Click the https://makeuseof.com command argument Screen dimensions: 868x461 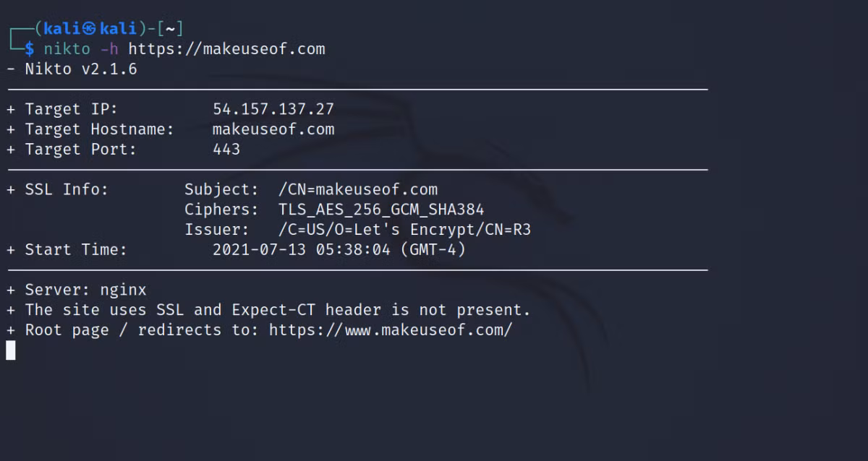click(227, 49)
